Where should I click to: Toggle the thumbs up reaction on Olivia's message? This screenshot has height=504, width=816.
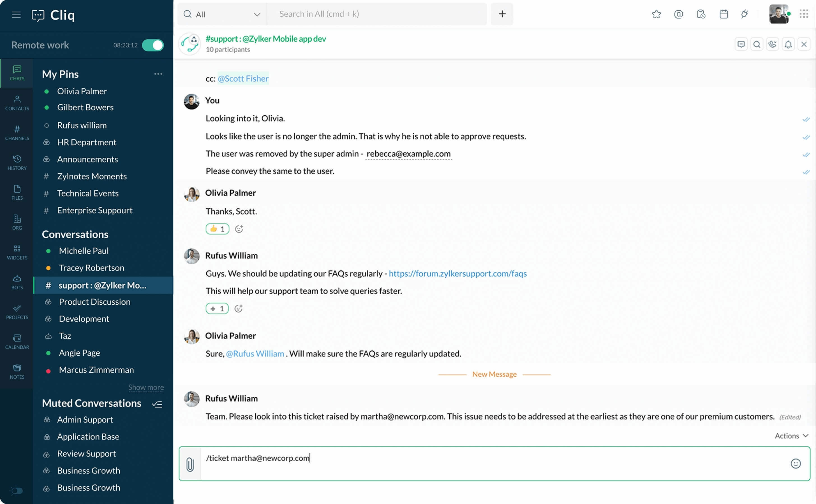[x=217, y=229]
